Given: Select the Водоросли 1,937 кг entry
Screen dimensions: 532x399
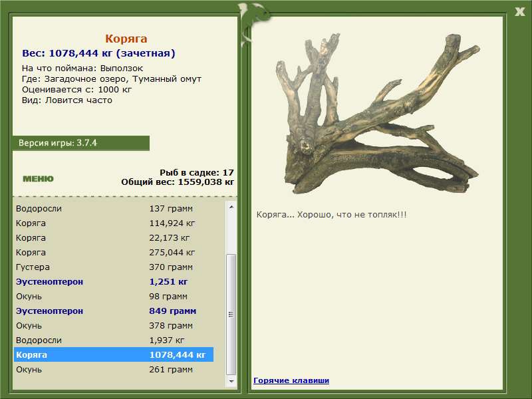Looking at the screenshot, I should (x=114, y=340).
